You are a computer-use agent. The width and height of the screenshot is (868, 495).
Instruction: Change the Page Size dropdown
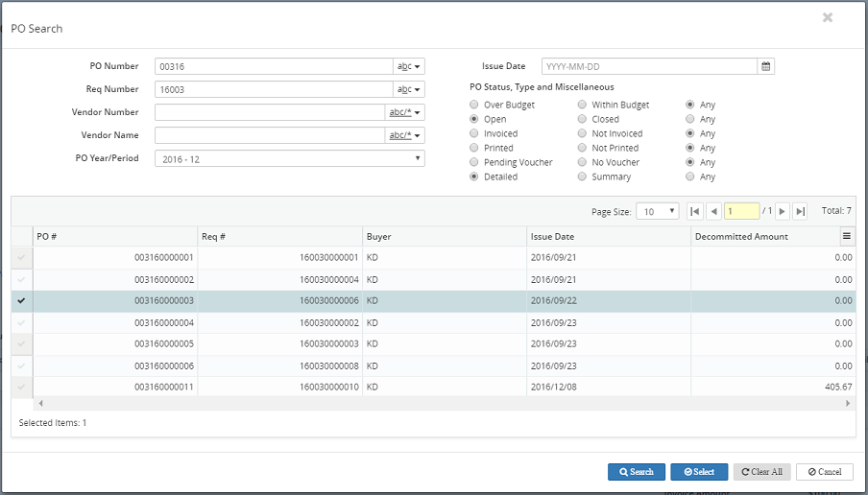pos(658,211)
